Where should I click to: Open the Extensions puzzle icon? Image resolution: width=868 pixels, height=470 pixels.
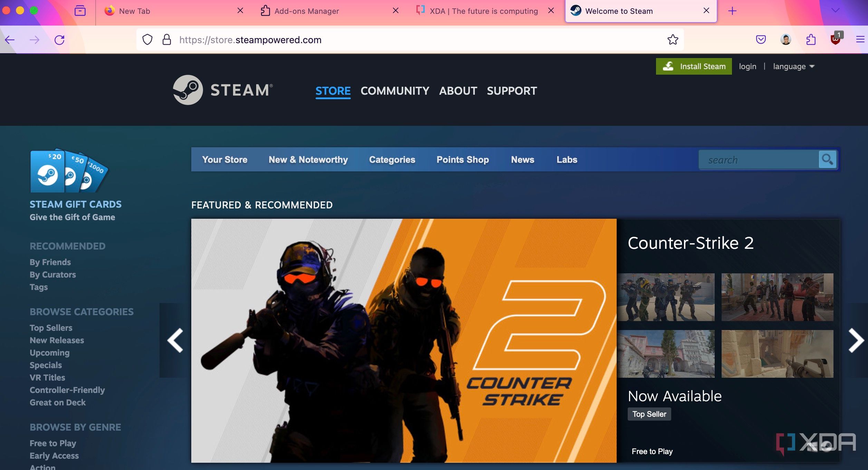point(811,40)
